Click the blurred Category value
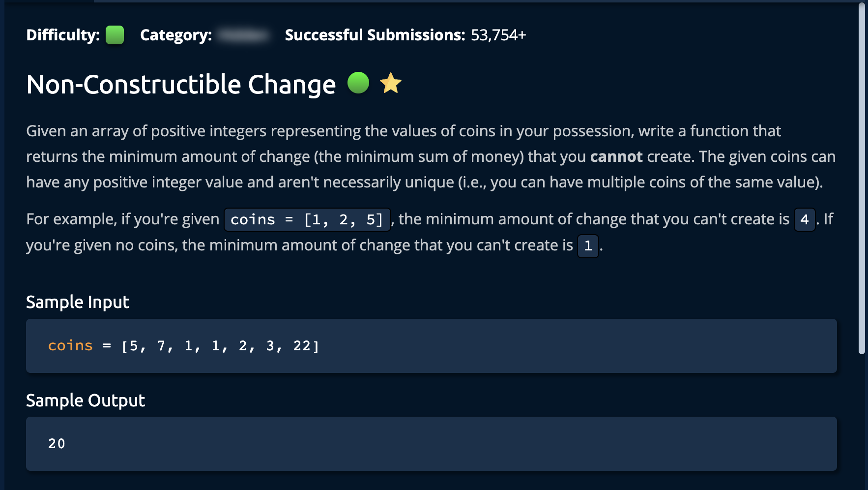The width and height of the screenshot is (868, 490). click(x=243, y=35)
